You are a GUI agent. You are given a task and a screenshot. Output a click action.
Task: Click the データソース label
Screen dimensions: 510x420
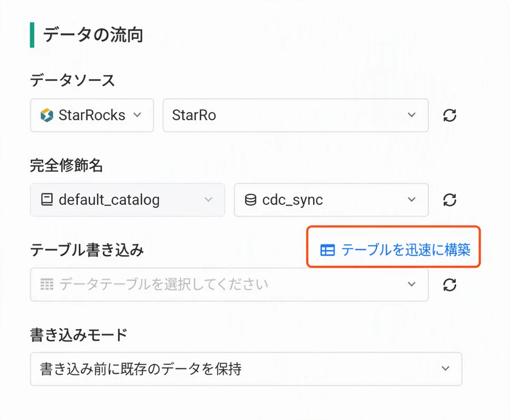[x=72, y=80]
